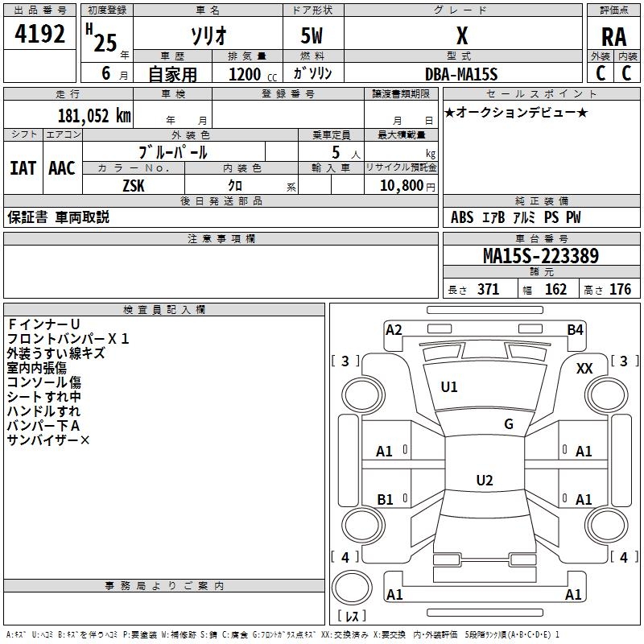This screenshot has width=644, height=644.
Task: Click the U2 dent mark on the roof
Action: (x=484, y=481)
